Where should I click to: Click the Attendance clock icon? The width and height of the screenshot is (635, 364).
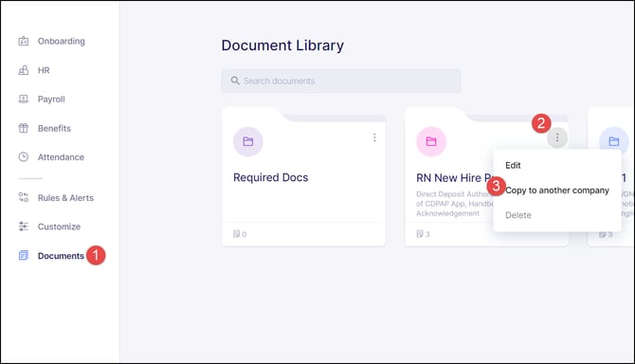pos(24,156)
